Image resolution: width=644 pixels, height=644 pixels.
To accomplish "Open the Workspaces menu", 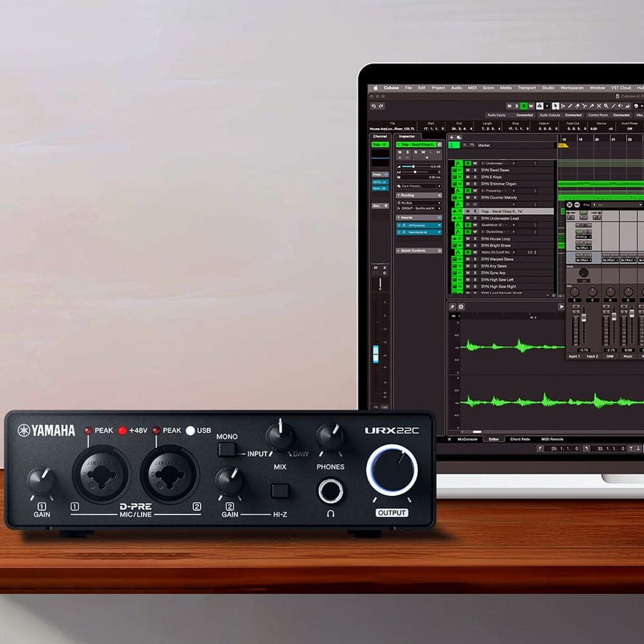I will coord(572,88).
